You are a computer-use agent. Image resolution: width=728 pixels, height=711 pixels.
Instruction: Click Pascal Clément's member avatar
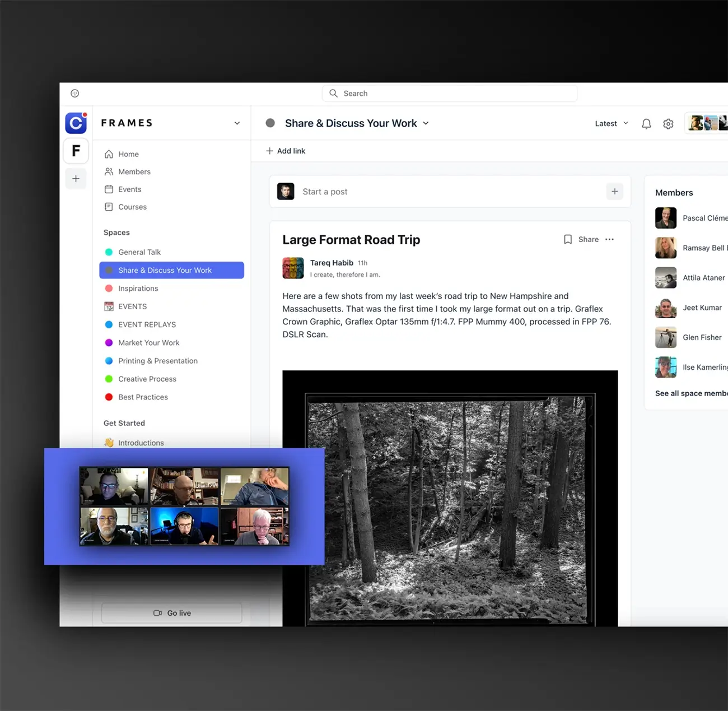pyautogui.click(x=666, y=218)
